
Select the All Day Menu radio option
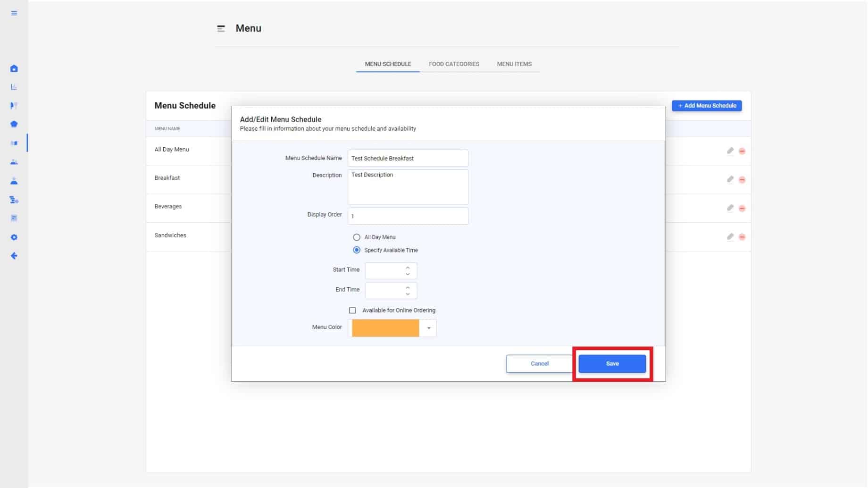coord(357,237)
